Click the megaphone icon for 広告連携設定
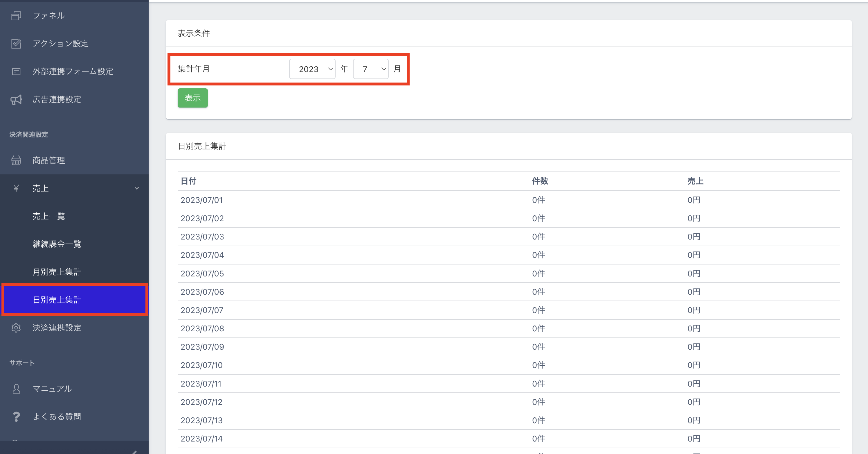The width and height of the screenshot is (868, 454). 16,99
